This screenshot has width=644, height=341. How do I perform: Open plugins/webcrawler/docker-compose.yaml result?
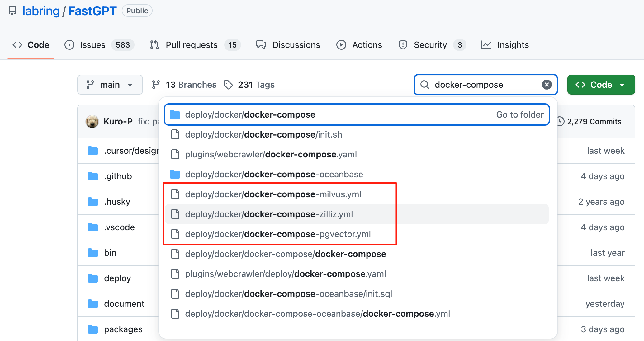tap(357, 154)
